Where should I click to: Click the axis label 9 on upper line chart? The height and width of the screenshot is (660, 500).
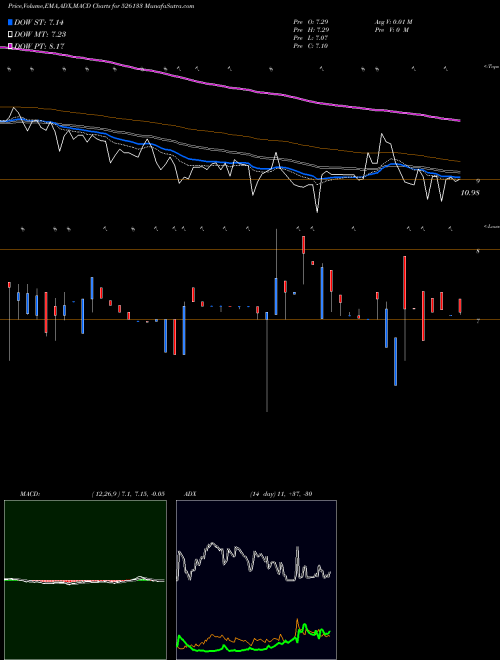pos(478,181)
